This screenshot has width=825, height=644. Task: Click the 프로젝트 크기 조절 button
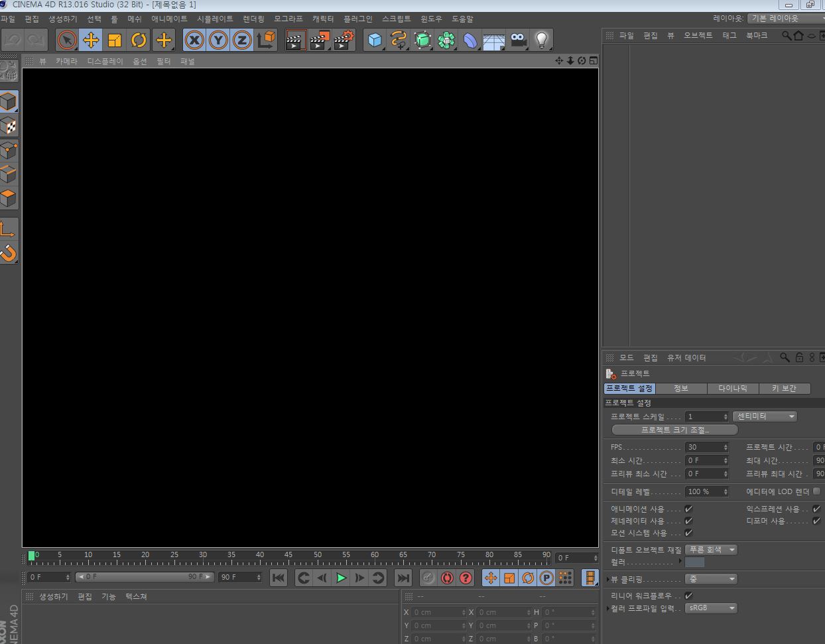tap(674, 430)
